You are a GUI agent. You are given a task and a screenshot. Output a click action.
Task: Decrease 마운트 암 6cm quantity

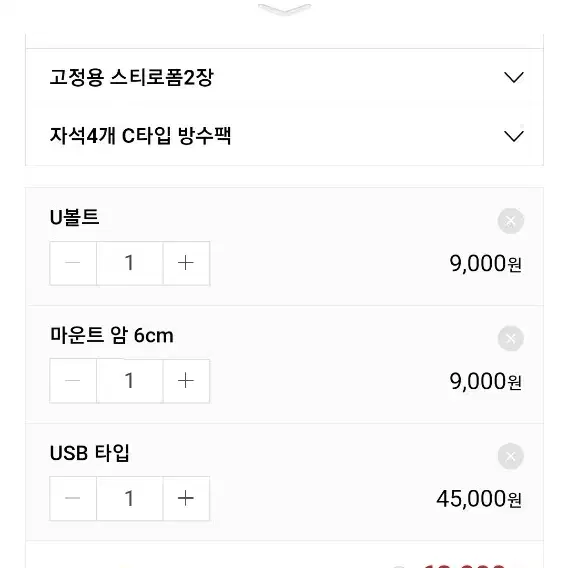click(73, 381)
